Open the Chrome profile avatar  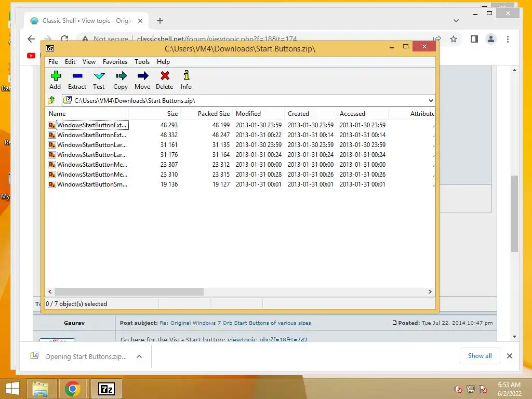(490, 39)
